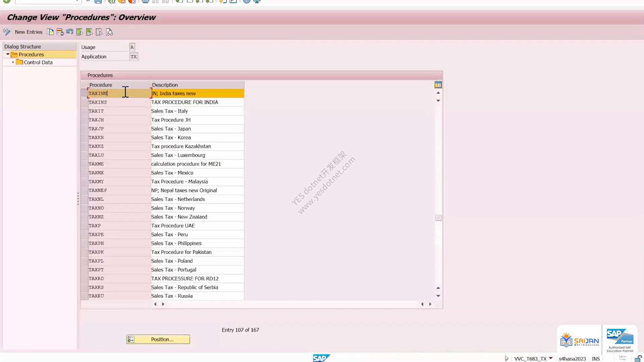Toggle row selector for TAXJP row
Screen dimensions: 644x362
84,129
